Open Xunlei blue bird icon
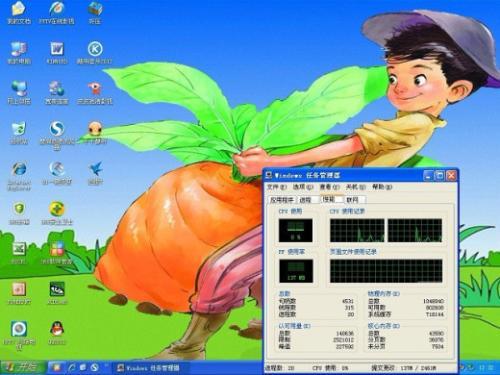This screenshot has width=500, height=375. (95, 173)
